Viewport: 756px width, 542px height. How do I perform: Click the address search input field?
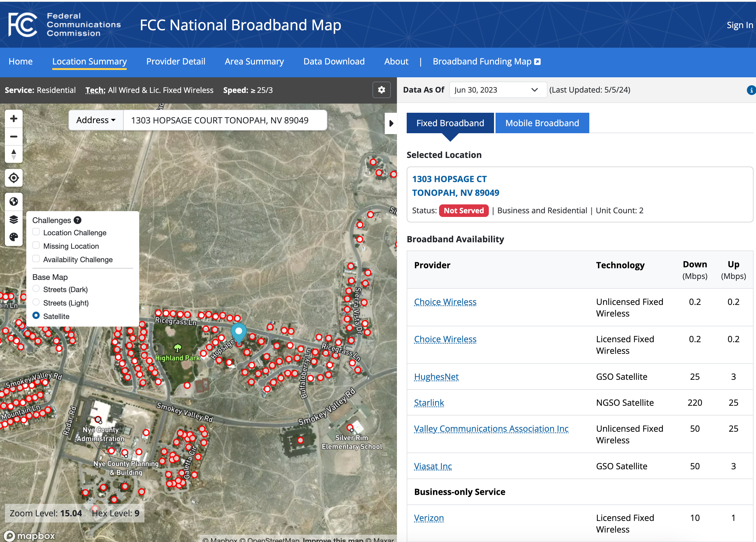click(x=225, y=120)
